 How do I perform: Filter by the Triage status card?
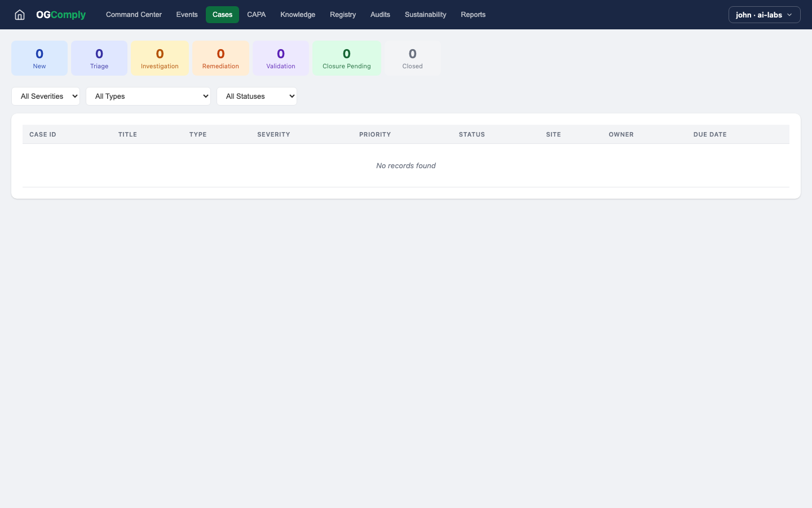(99, 58)
